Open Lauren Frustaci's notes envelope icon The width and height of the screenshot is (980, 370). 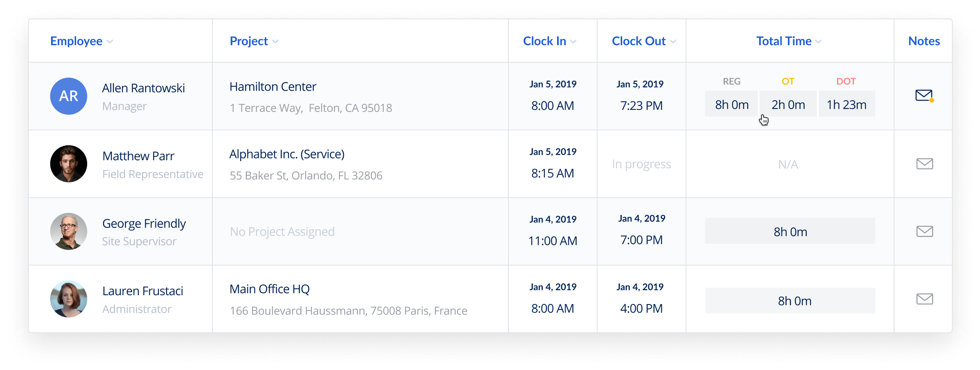pos(924,299)
